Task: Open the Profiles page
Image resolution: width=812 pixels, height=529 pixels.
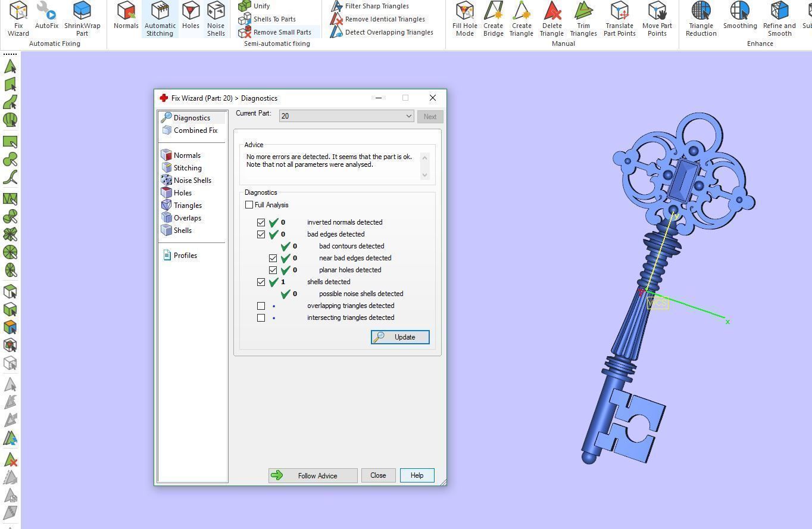Action: [185, 256]
